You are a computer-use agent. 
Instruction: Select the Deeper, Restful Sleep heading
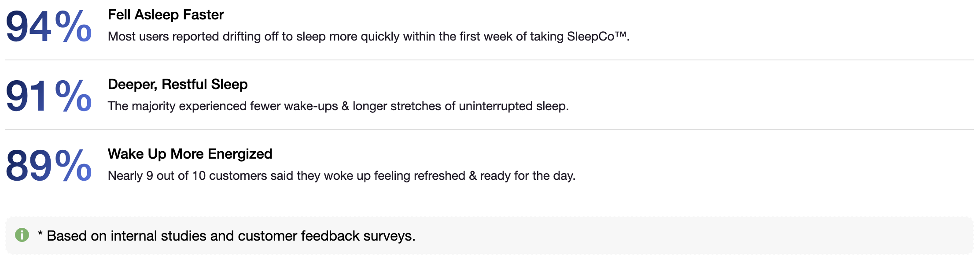tap(177, 84)
